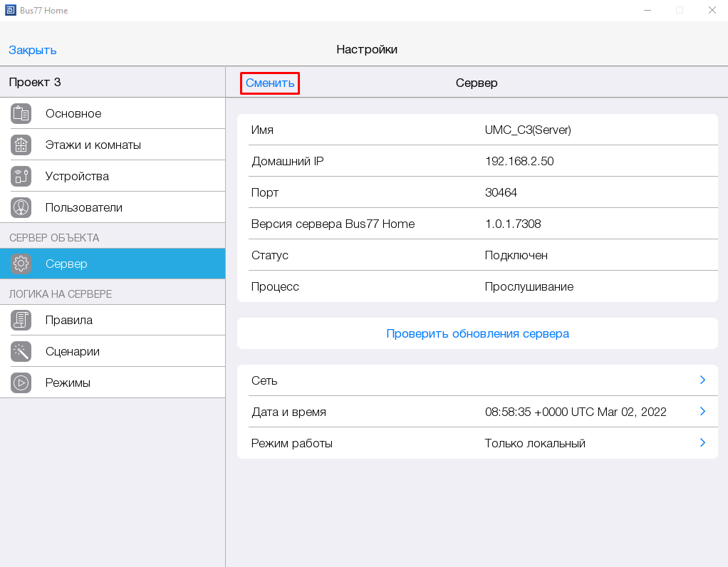
Task: Click the Bus77 Home app icon in title bar
Action: point(11,11)
